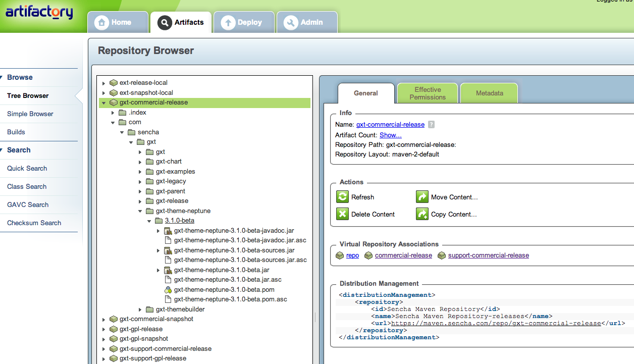This screenshot has width=634, height=364.
Task: Expand the ext-release-local repository
Action: (104, 83)
